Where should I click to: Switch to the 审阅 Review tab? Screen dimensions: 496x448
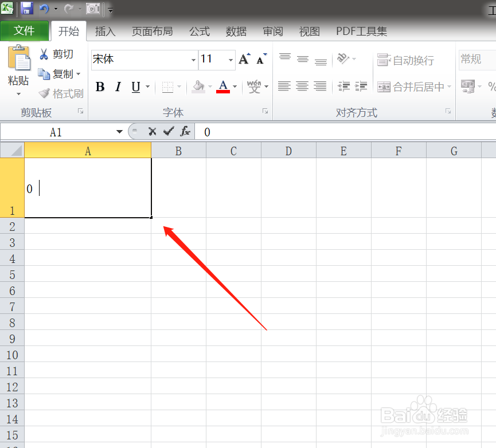tap(273, 32)
